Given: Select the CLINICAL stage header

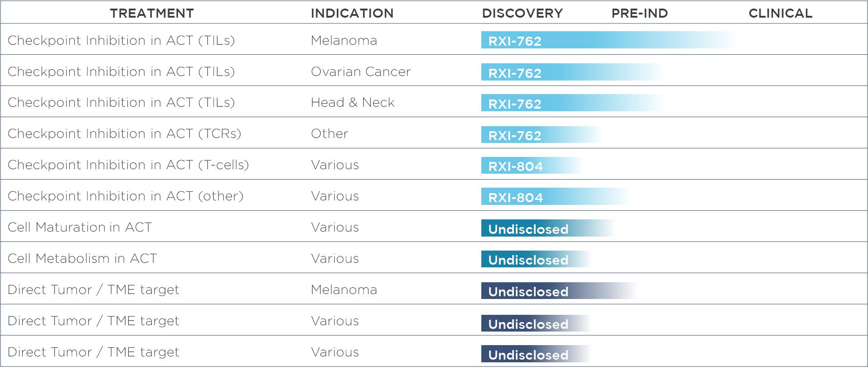Looking at the screenshot, I should click(x=780, y=13).
